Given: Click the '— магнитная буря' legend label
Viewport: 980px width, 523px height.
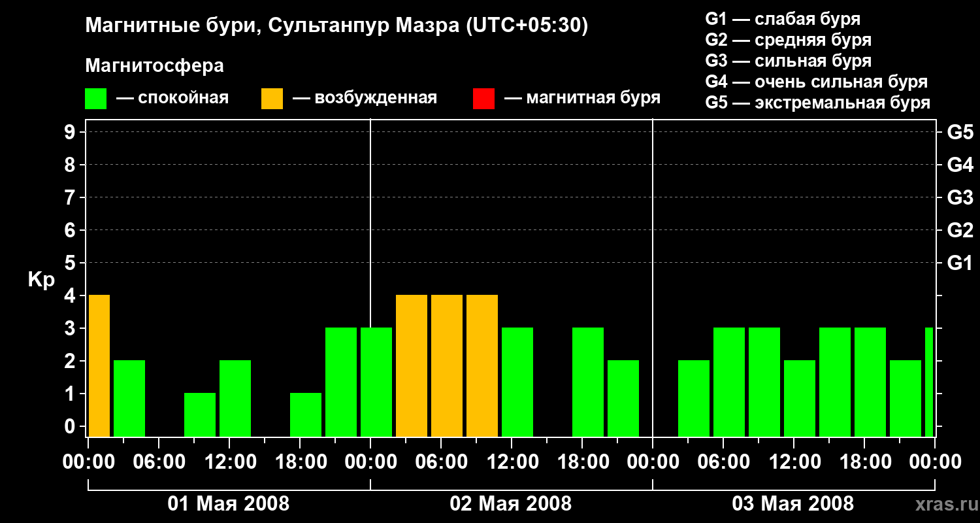Looking at the screenshot, I should pyautogui.click(x=582, y=99).
